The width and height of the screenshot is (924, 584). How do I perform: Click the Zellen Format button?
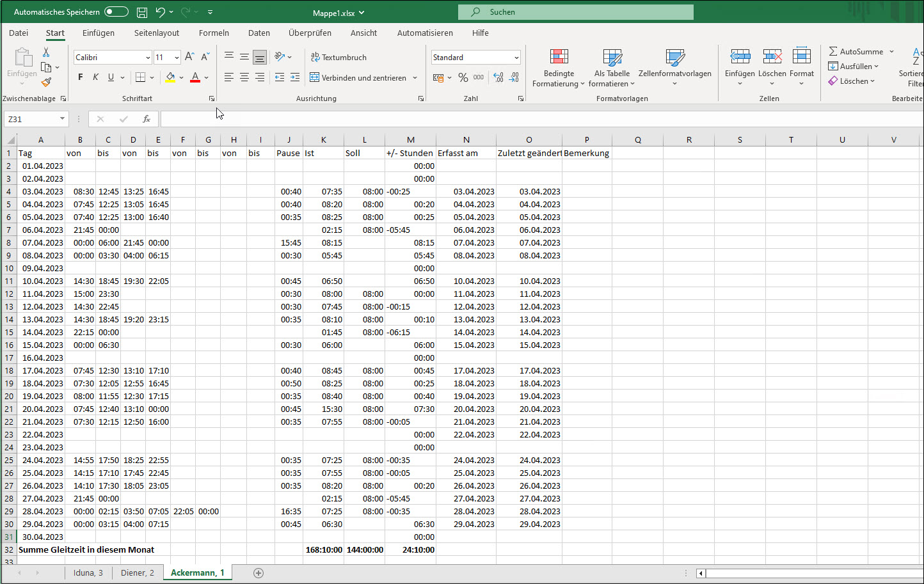pos(802,68)
